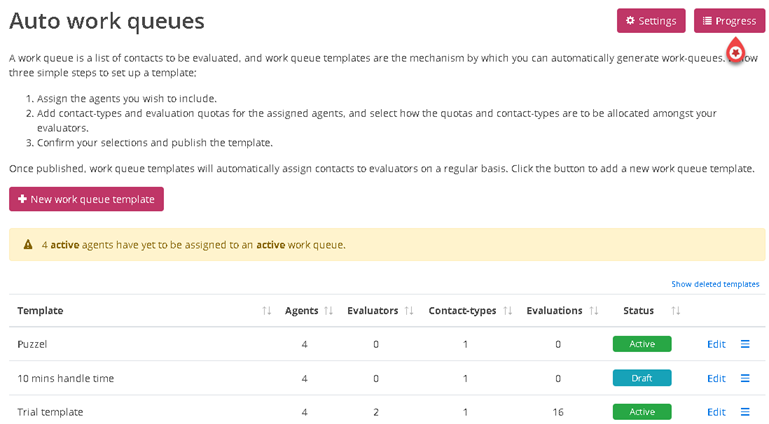Sort table by Agents column arrows
769x424 pixels.
point(329,311)
